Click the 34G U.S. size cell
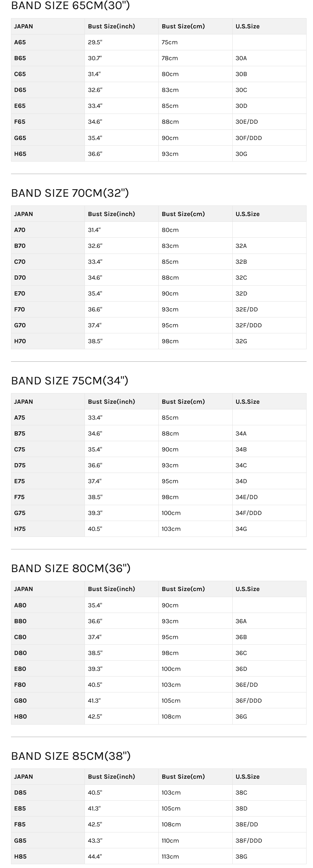This screenshot has height=868, width=313. pyautogui.click(x=269, y=529)
